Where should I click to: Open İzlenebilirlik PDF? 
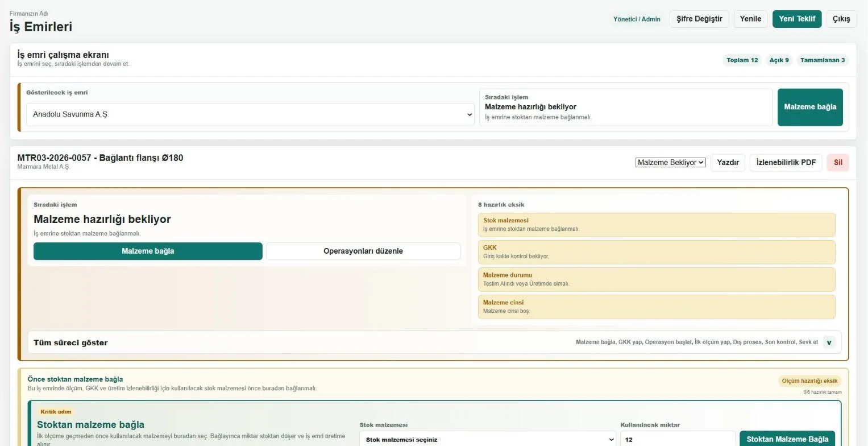click(x=786, y=163)
